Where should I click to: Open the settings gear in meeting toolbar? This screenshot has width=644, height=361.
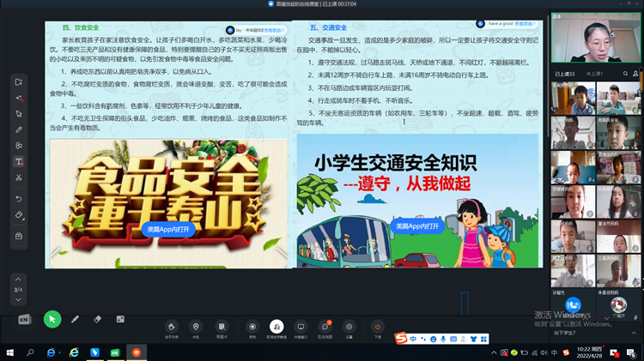coord(349,327)
